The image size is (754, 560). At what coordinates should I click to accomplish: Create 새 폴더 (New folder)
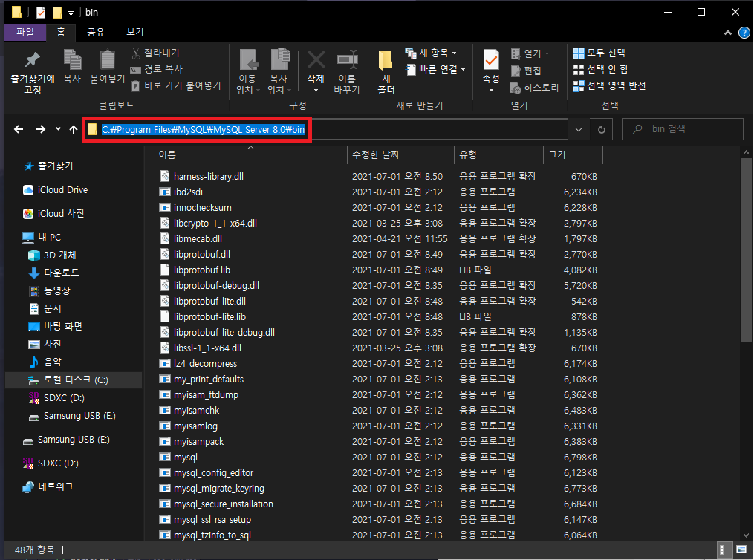386,72
